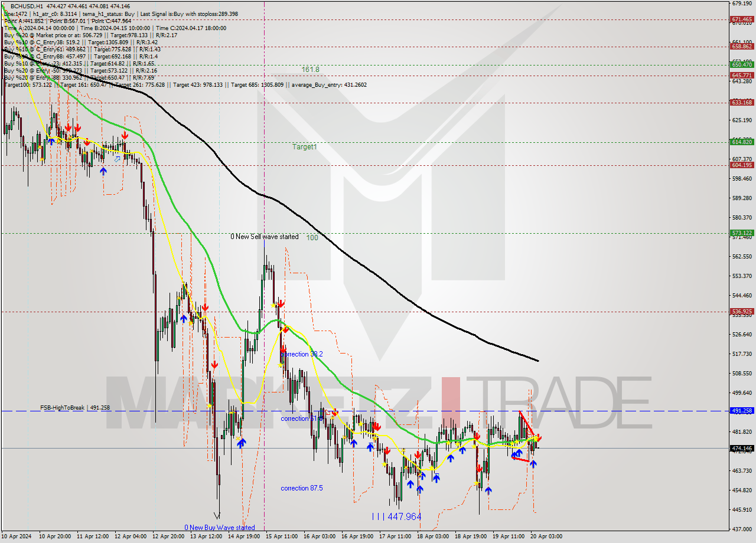Click the 679.190 price axis value
This screenshot has width=756, height=543.
[x=741, y=3]
